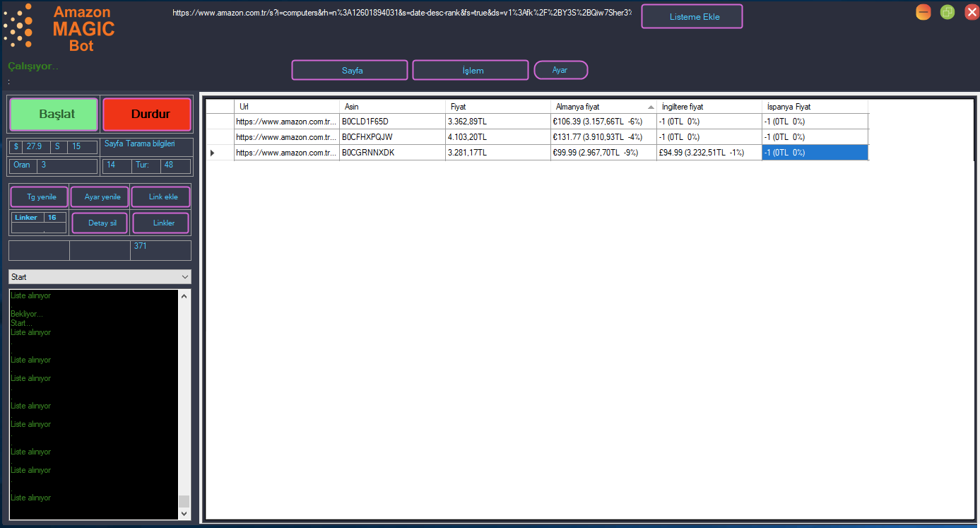Click the Tur field showing 48
Viewport: 980px width, 528px height.
click(176, 166)
